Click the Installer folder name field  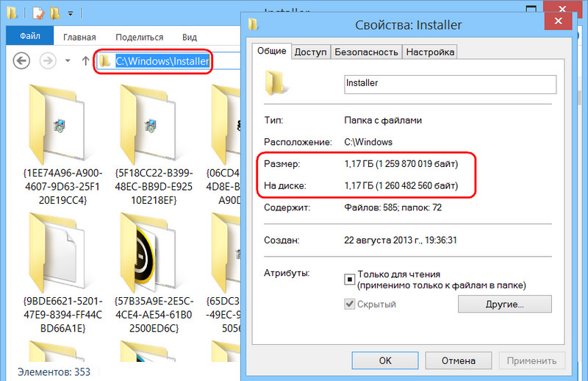(450, 84)
